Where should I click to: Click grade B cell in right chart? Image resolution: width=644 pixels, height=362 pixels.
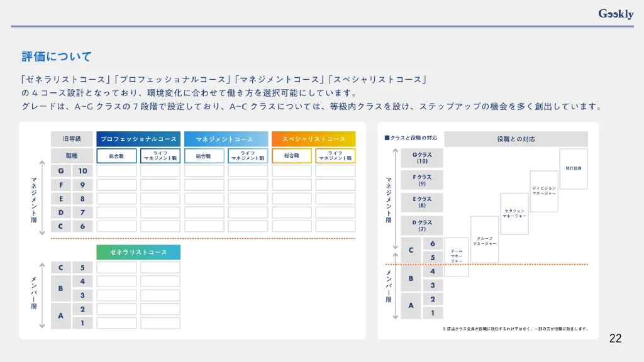[x=411, y=278]
